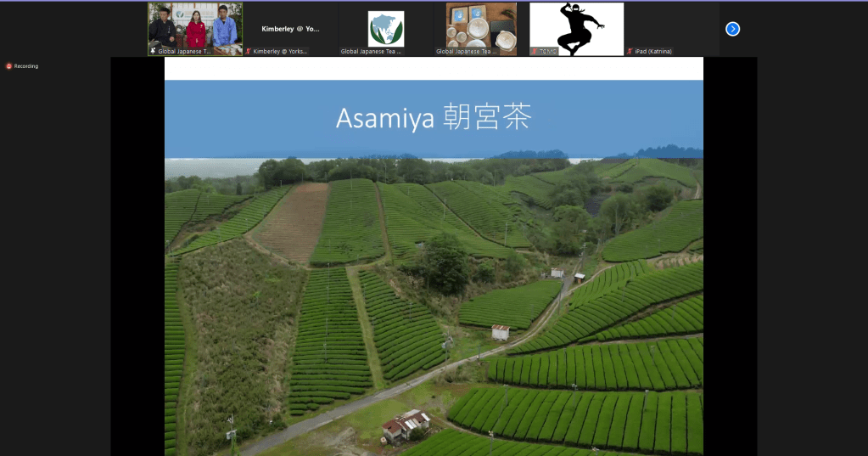Image resolution: width=868 pixels, height=456 pixels.
Task: Click the TOMO name label
Action: (x=548, y=51)
